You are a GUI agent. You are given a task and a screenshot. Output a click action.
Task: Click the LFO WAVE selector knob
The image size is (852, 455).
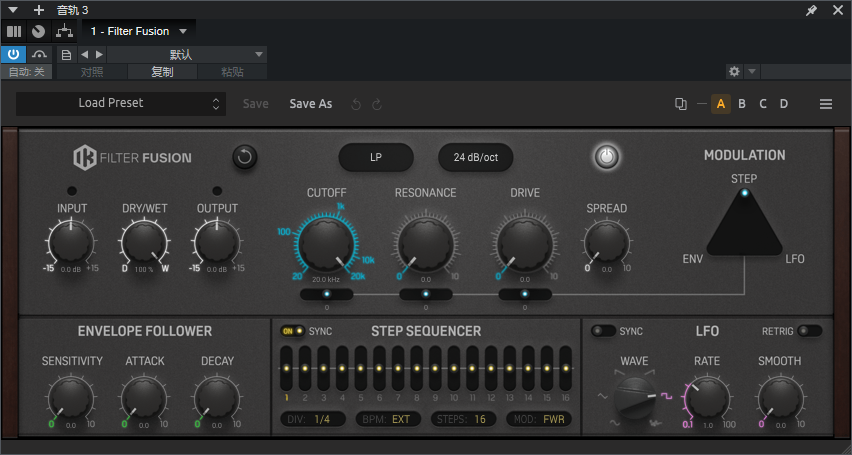pos(635,397)
